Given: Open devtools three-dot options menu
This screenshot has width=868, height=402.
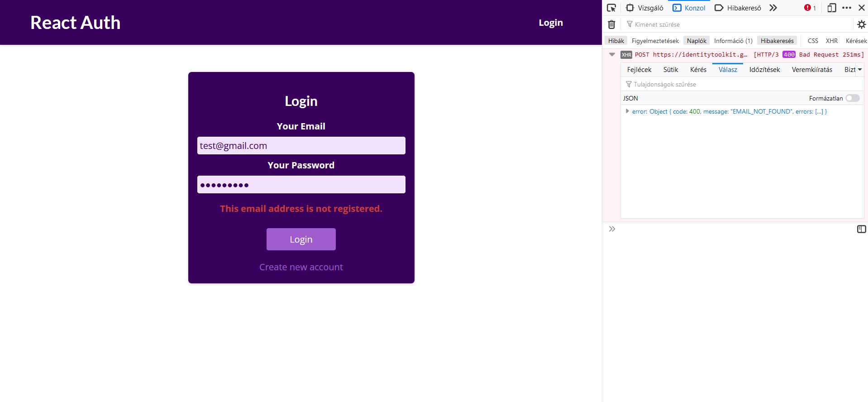Looking at the screenshot, I should 847,8.
